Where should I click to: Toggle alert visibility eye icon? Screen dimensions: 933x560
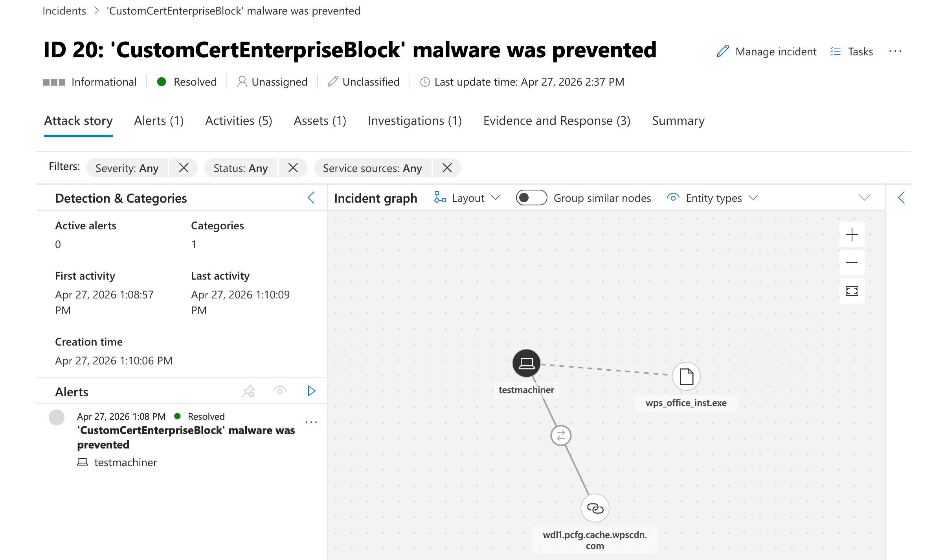coord(279,391)
